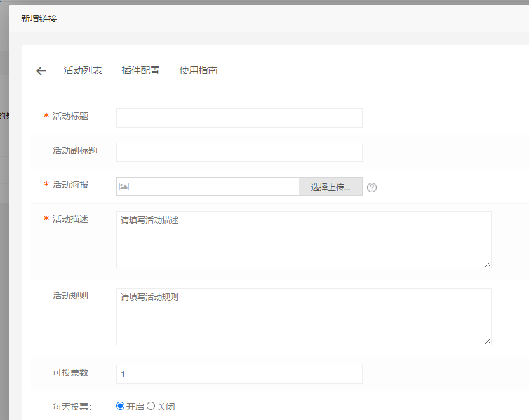
Task: Focus the 活动描述 textarea
Action: point(304,240)
